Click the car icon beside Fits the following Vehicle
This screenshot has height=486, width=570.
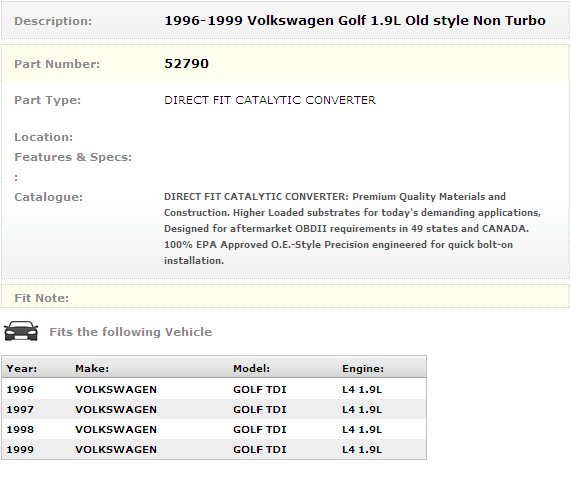[x=21, y=331]
